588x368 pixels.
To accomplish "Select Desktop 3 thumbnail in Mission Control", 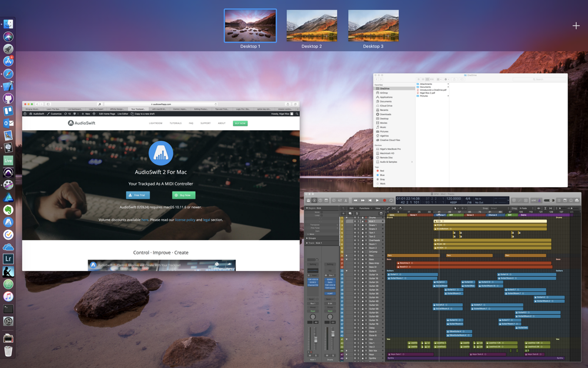I will click(x=373, y=25).
